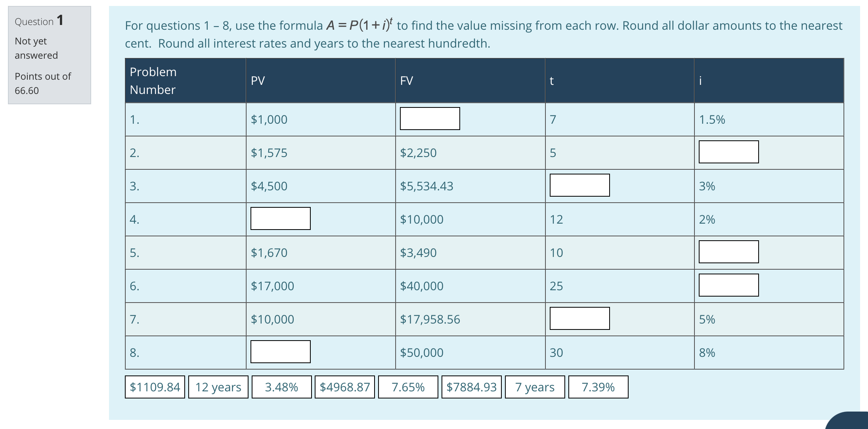Click the t input box in row 3

[579, 185]
